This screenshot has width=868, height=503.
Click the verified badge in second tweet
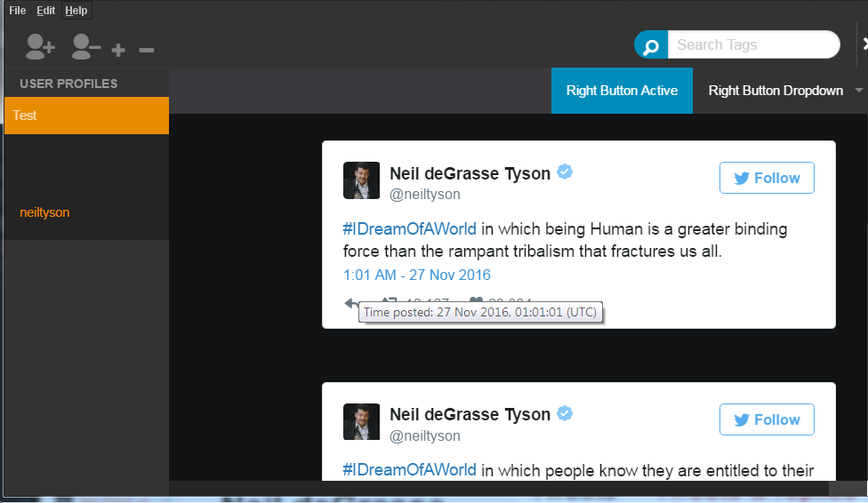565,413
